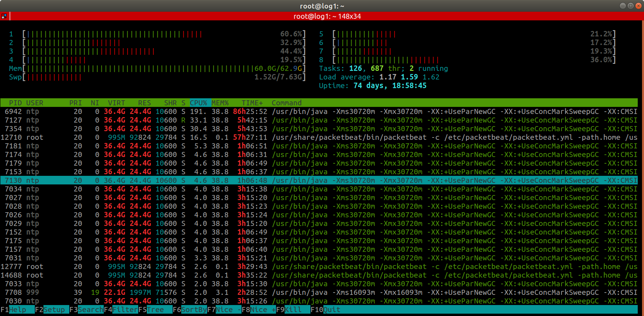
Task: Sort by SHR column header
Action: click(x=170, y=103)
